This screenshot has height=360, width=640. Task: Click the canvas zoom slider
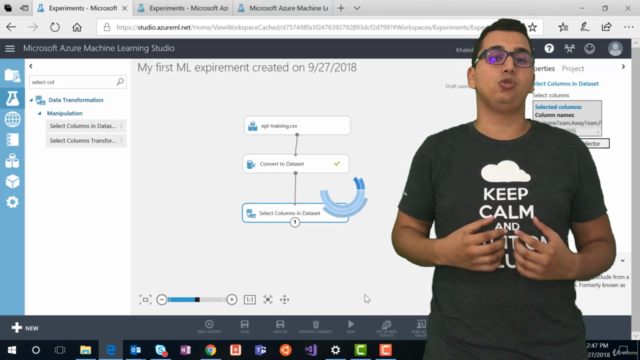click(x=196, y=300)
